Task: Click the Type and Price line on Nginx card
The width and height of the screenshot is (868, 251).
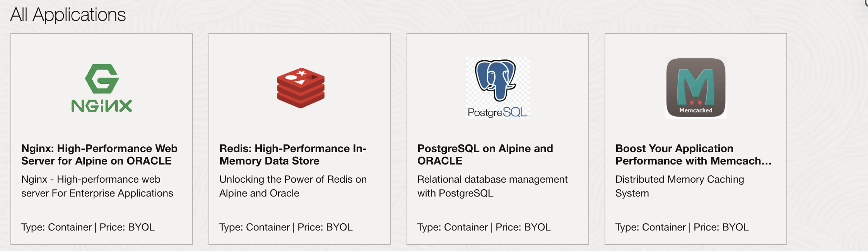Action: (88, 227)
